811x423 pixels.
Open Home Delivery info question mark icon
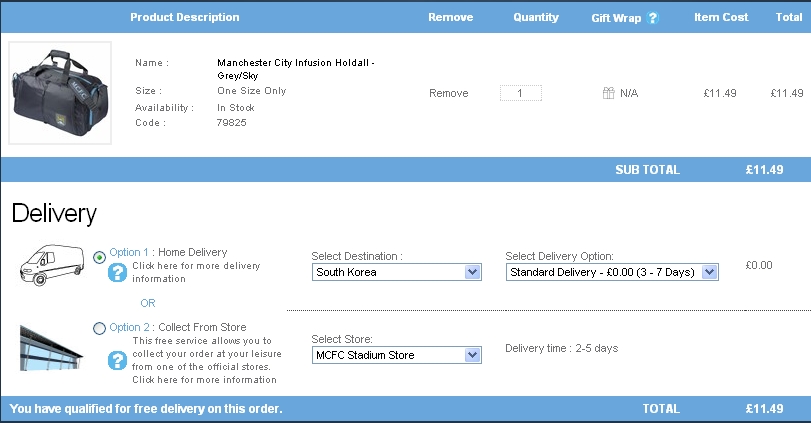[x=117, y=272]
